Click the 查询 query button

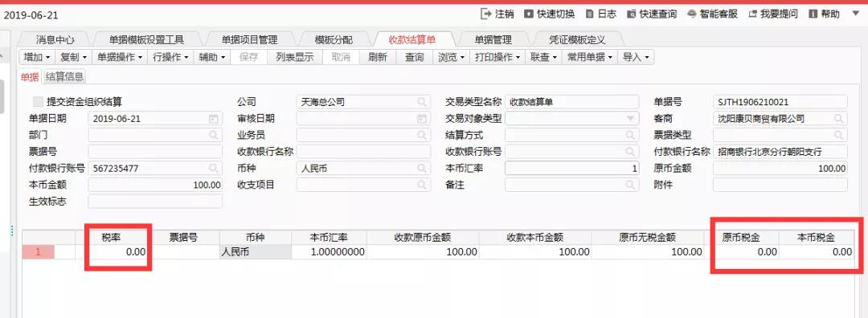[414, 57]
